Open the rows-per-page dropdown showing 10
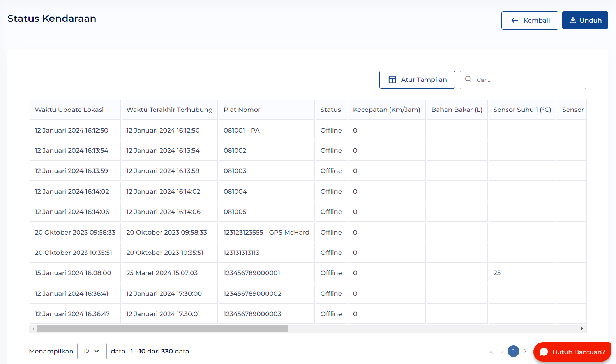The width and height of the screenshot is (616, 364). pyautogui.click(x=92, y=351)
